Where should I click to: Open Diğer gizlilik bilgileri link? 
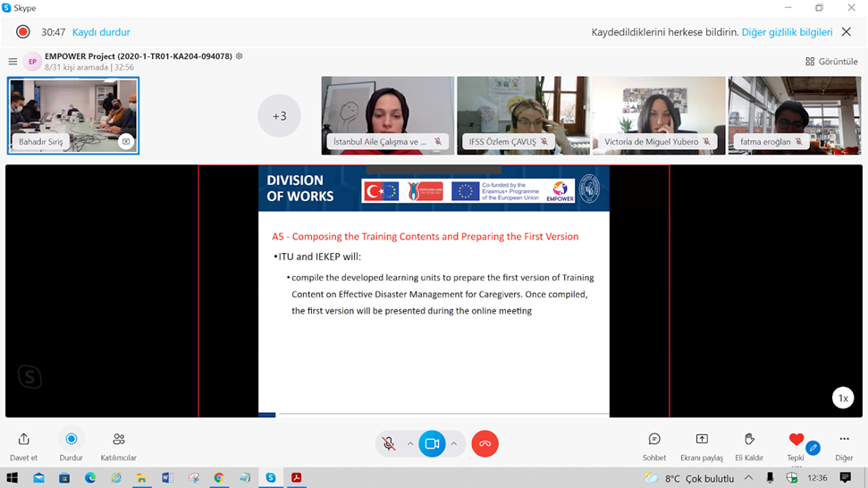(787, 32)
